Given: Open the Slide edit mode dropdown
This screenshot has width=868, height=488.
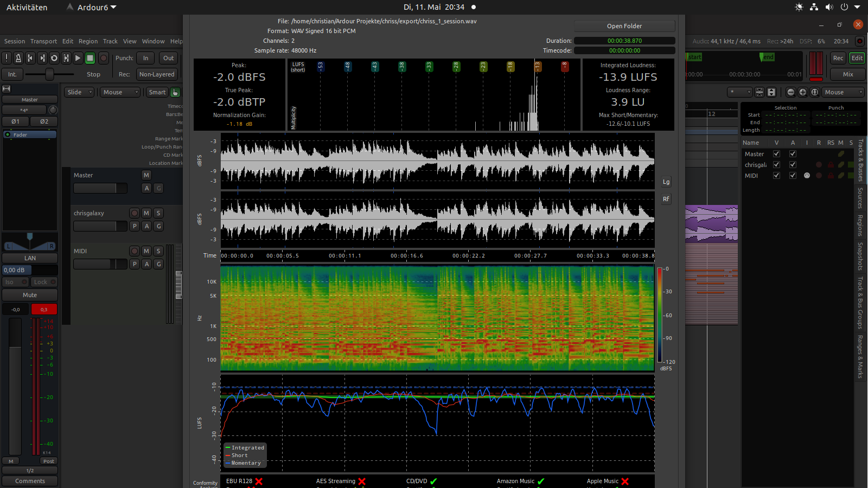Looking at the screenshot, I should click(x=79, y=92).
